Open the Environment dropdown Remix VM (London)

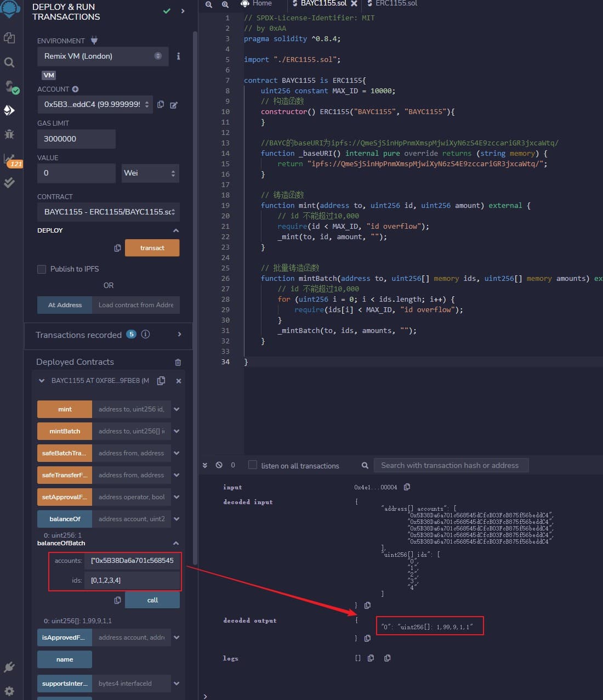click(103, 56)
